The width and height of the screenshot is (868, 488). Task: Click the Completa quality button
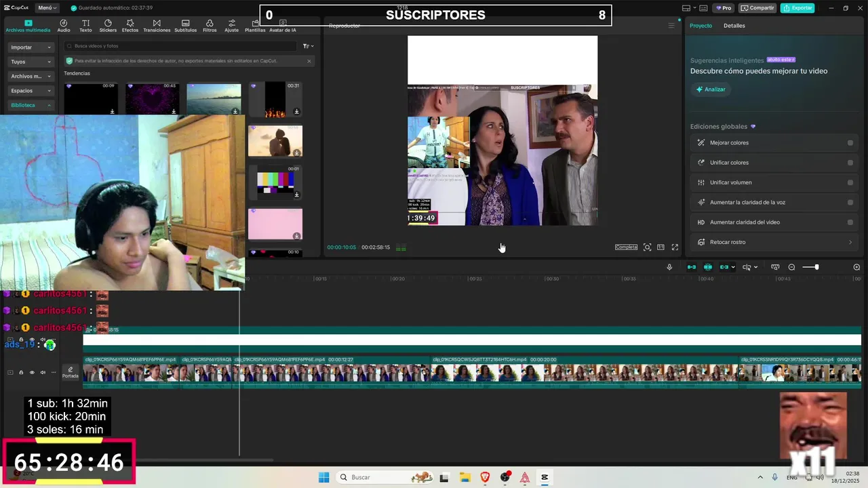click(x=626, y=247)
